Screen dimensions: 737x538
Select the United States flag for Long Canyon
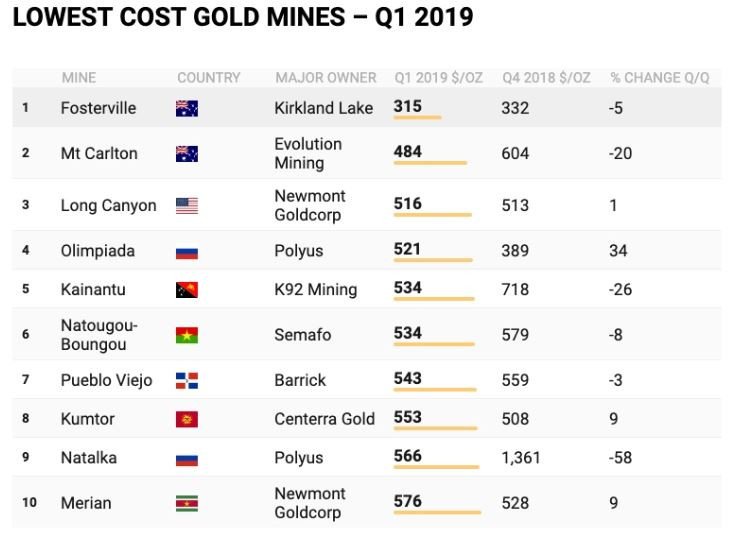pyautogui.click(x=187, y=206)
